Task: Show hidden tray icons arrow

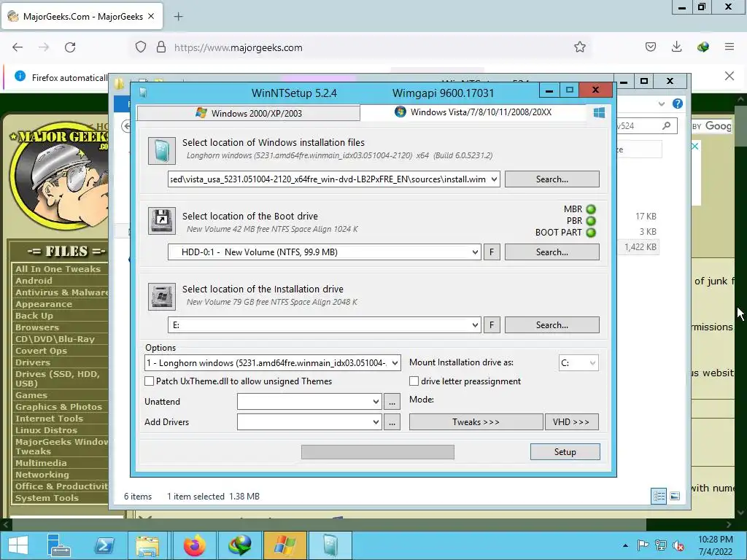Action: coord(625,545)
